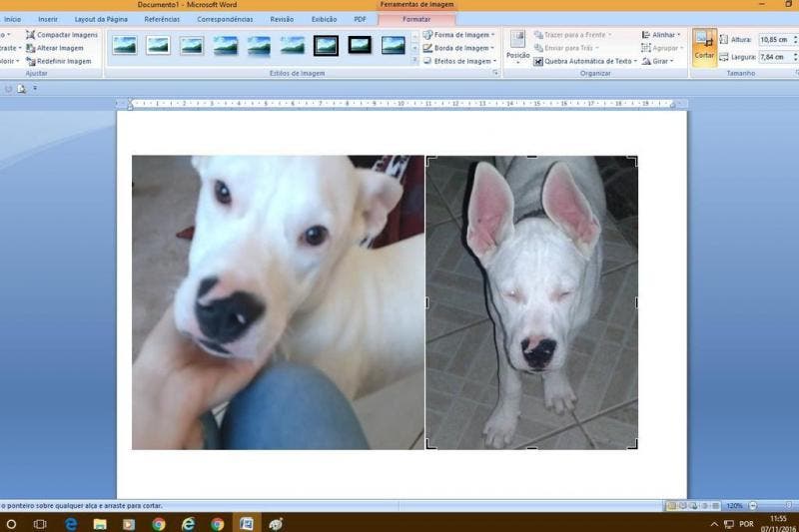
Task: Expand the Forma de Imagem dropdown
Action: (459, 34)
